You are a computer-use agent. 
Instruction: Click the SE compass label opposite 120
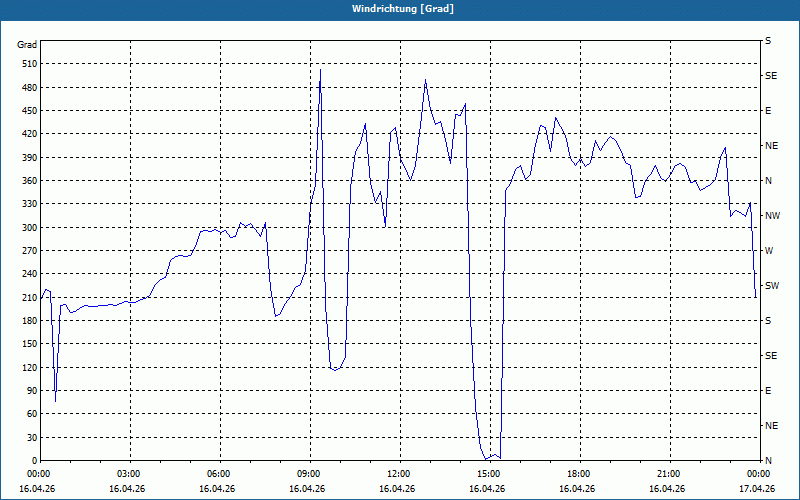click(771, 356)
